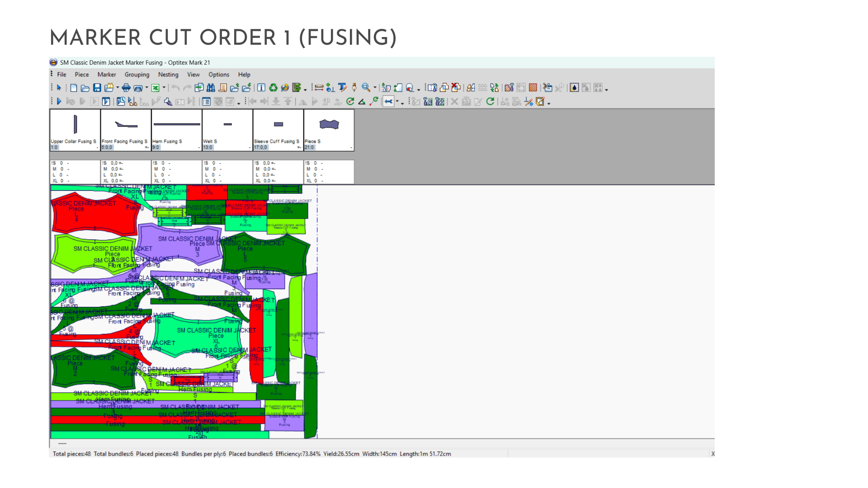The height and width of the screenshot is (488, 868).
Task: Create a new marker file
Action: (x=74, y=88)
